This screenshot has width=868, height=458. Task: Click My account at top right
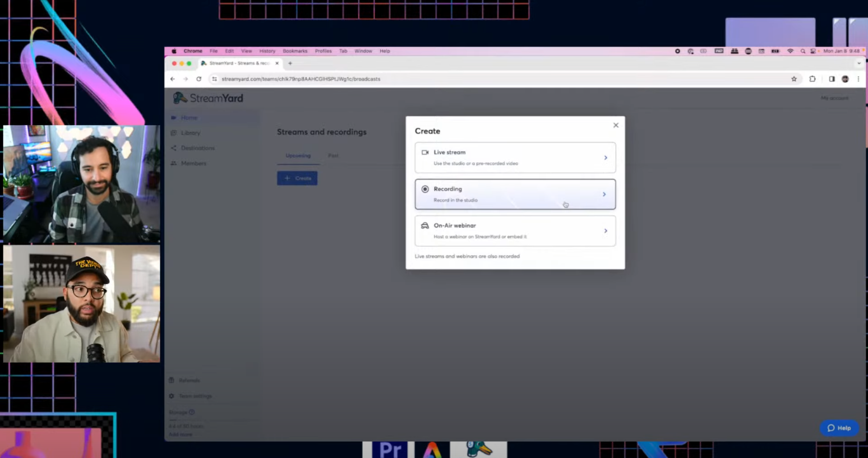[834, 98]
